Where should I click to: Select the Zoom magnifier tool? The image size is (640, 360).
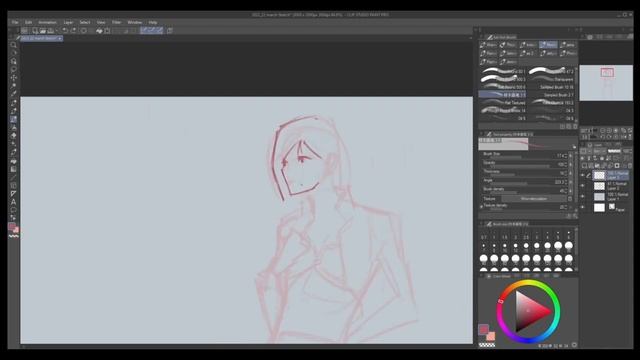pyautogui.click(x=13, y=45)
